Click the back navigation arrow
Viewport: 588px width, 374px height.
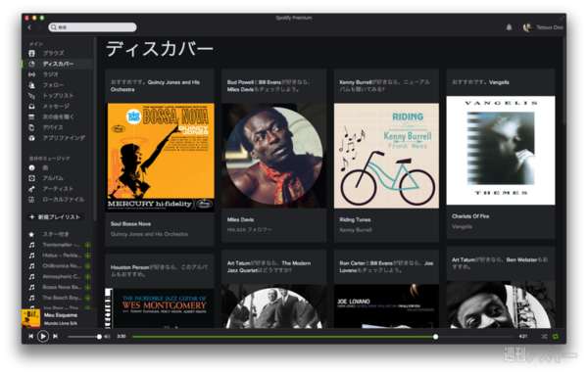tap(29, 27)
